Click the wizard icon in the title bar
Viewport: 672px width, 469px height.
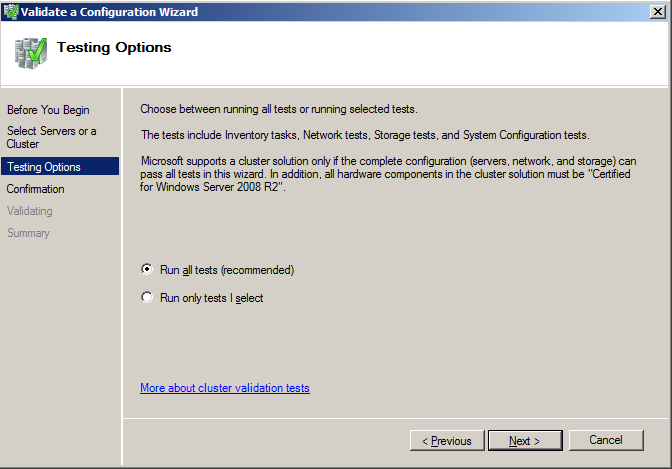click(11, 11)
